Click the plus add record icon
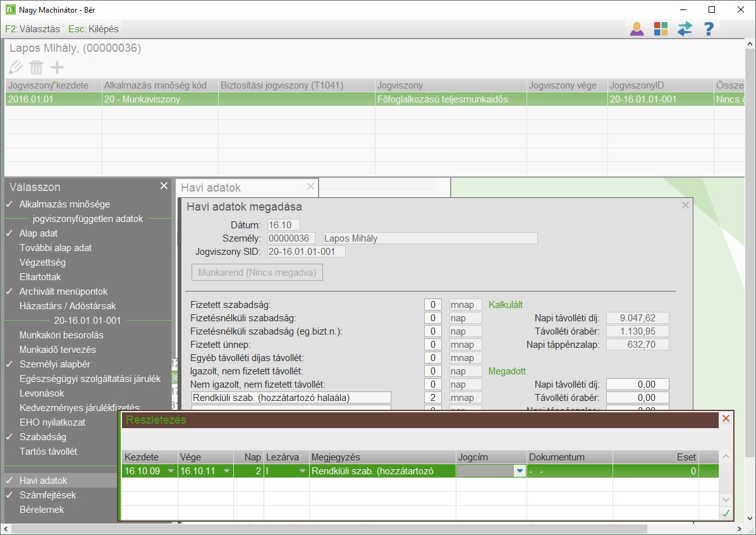This screenshot has height=535, width=756. point(58,68)
